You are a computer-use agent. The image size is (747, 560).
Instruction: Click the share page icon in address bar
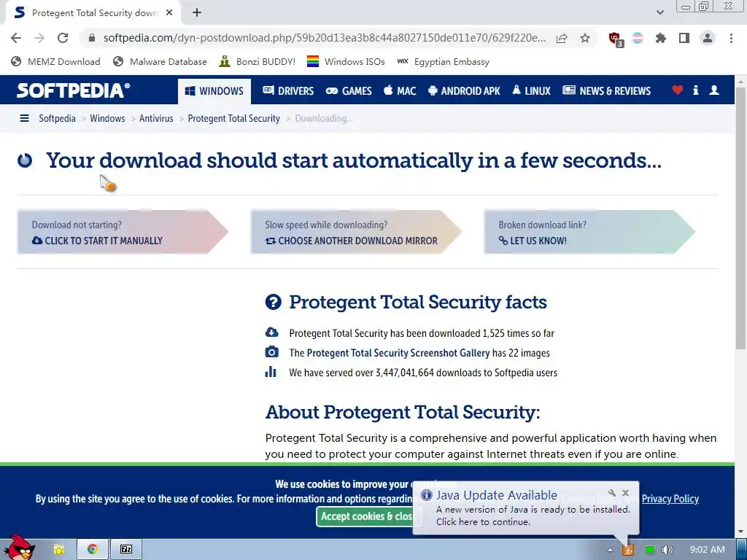tap(562, 38)
